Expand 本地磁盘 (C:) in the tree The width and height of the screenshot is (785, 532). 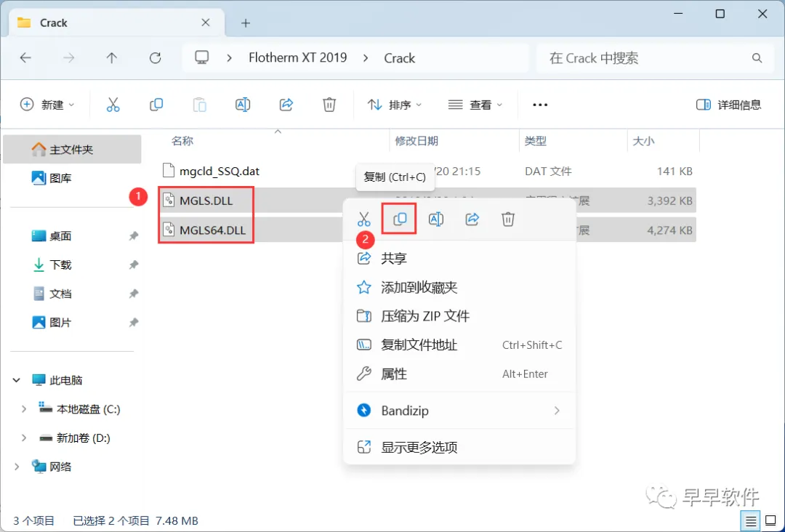click(23, 409)
